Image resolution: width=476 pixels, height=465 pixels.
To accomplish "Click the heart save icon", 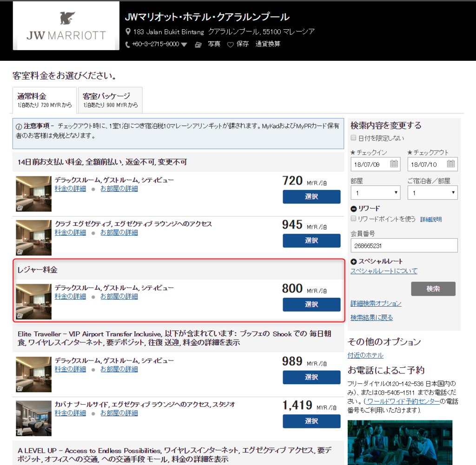I will click(231, 45).
